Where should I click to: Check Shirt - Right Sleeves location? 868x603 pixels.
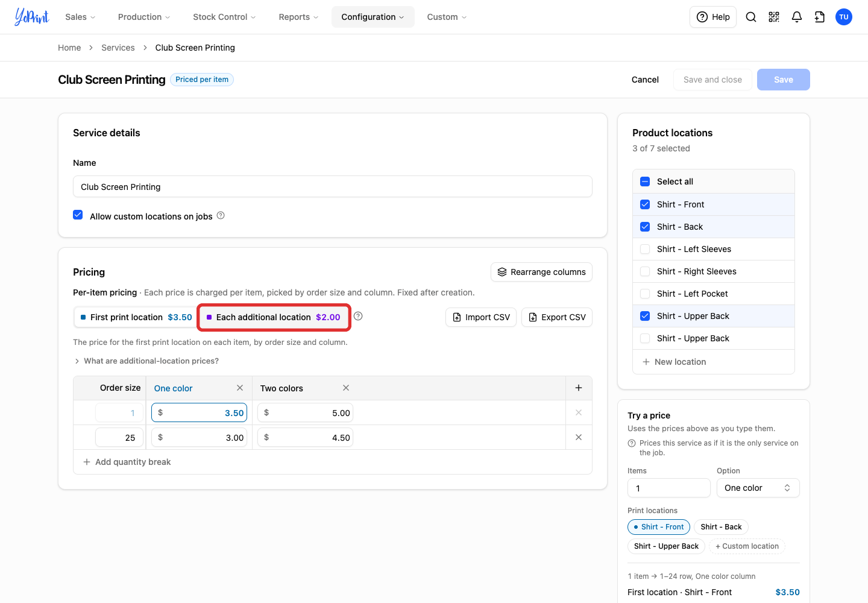645,271
